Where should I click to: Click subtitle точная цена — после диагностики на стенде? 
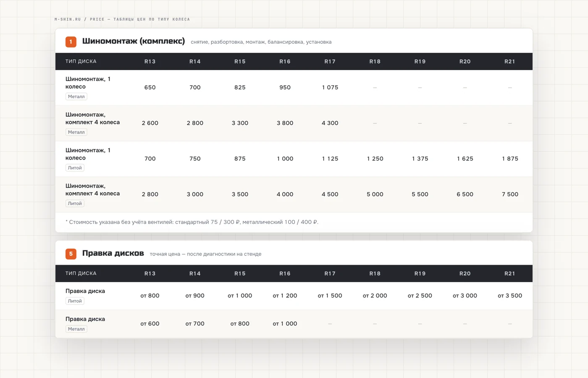[205, 254]
